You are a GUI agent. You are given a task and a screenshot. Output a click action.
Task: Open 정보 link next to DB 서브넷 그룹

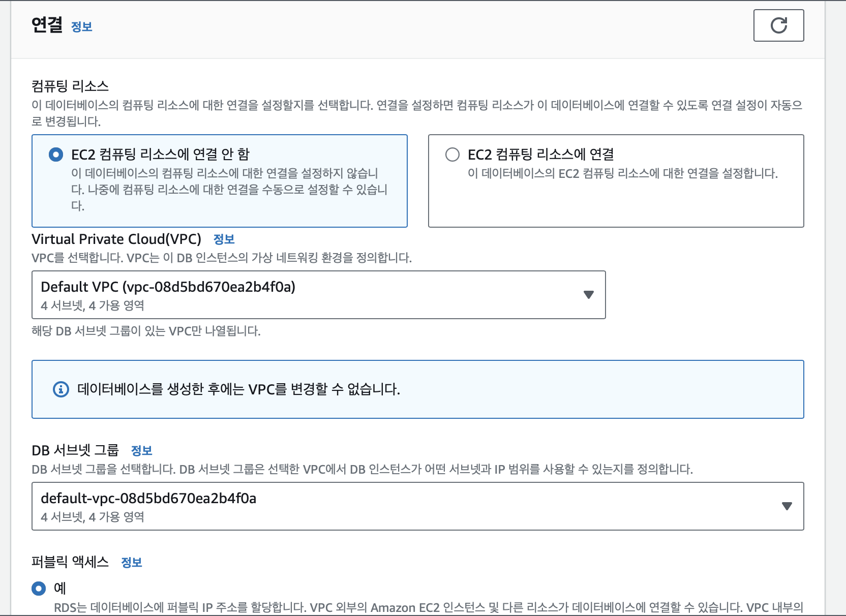(x=141, y=450)
